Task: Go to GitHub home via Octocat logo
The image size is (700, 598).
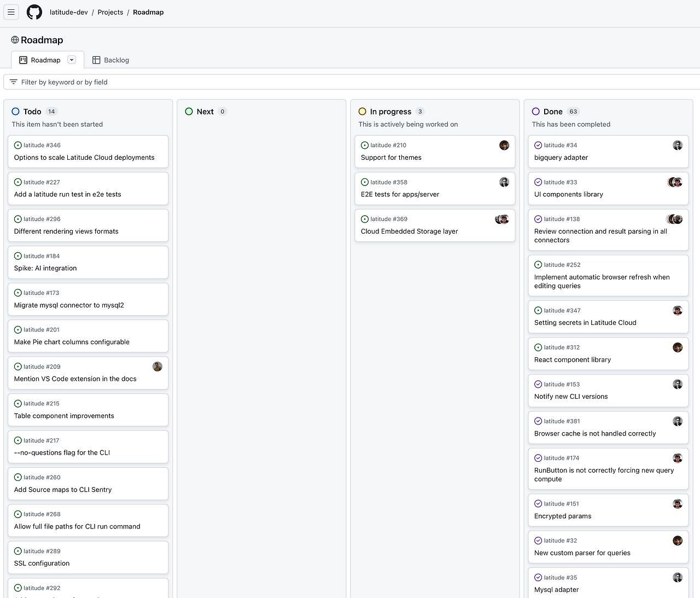Action: pos(34,12)
